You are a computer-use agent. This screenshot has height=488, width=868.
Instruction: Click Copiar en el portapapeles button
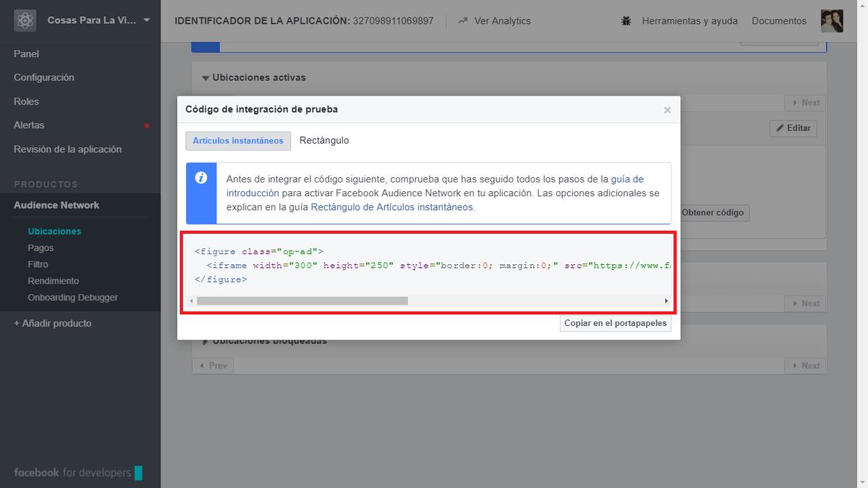click(x=616, y=322)
